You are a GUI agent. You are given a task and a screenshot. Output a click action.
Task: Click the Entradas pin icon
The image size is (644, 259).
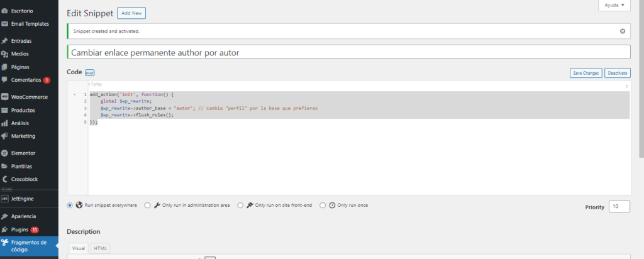[4, 41]
